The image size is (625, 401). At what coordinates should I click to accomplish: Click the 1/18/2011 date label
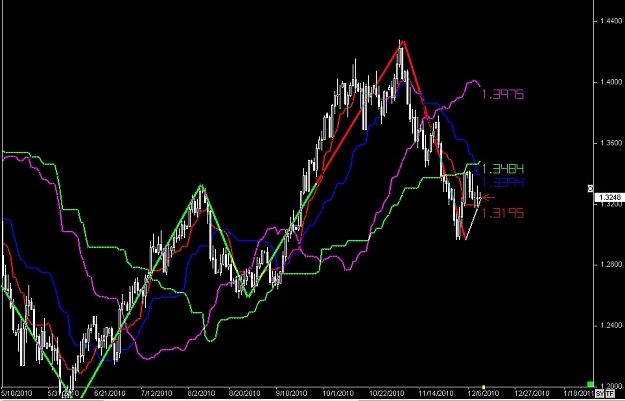pos(577,393)
